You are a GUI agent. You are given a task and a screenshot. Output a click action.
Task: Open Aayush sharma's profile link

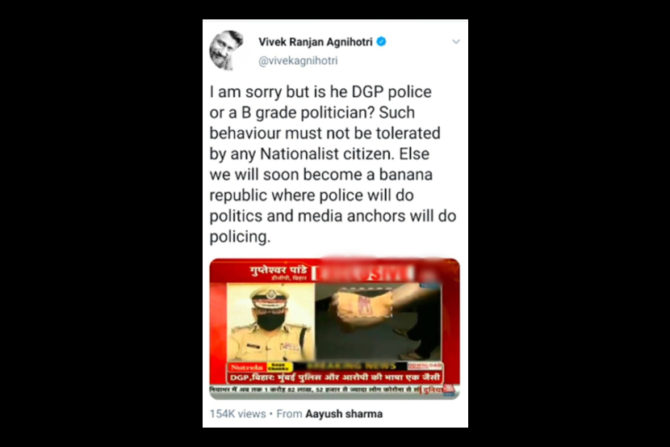[344, 414]
